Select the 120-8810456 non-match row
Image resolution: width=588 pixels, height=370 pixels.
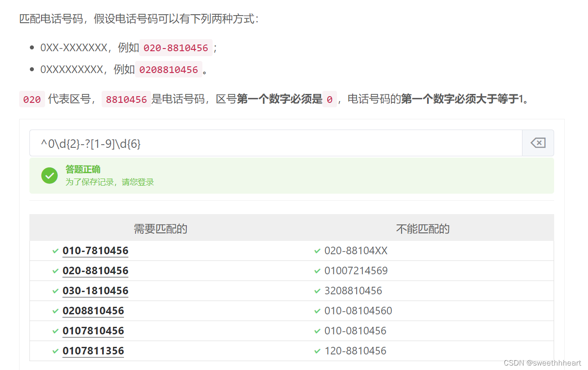pos(355,351)
